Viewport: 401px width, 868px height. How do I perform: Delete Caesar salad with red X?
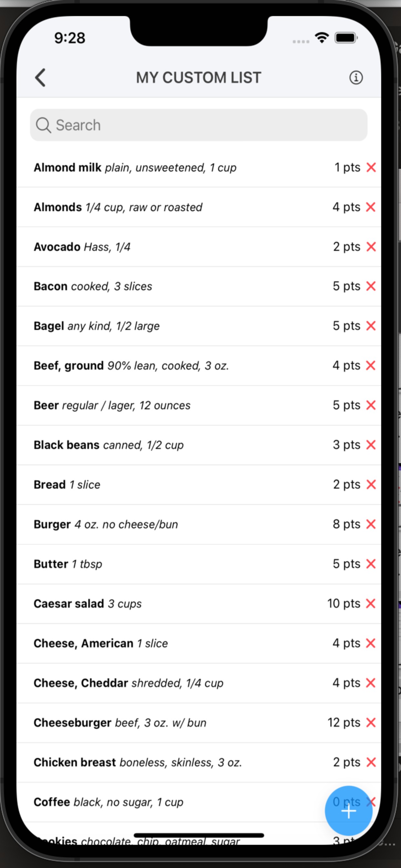(371, 604)
